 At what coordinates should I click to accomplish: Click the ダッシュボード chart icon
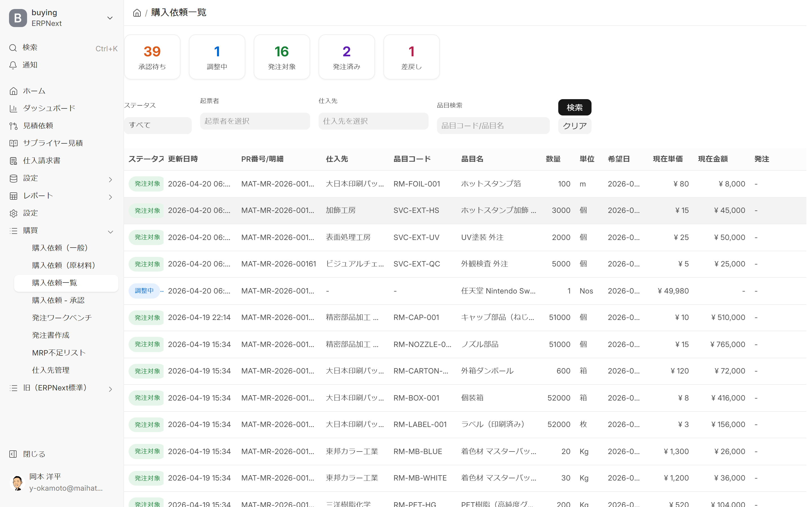(x=14, y=108)
